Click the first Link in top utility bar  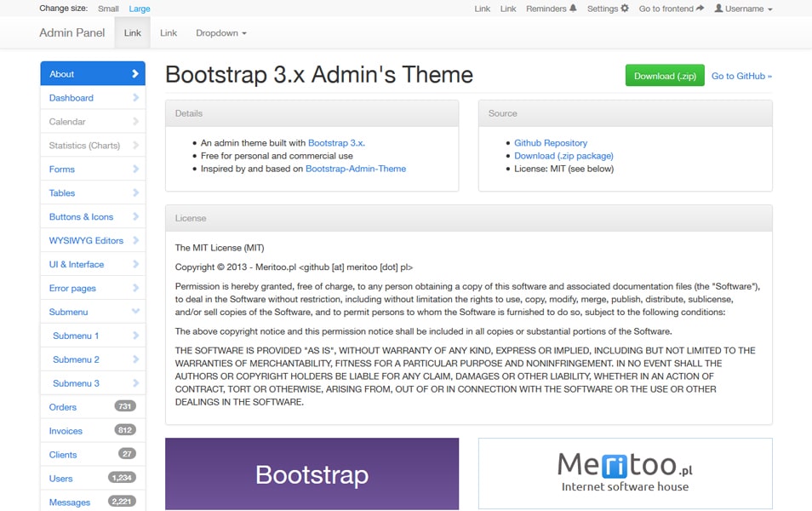(482, 9)
